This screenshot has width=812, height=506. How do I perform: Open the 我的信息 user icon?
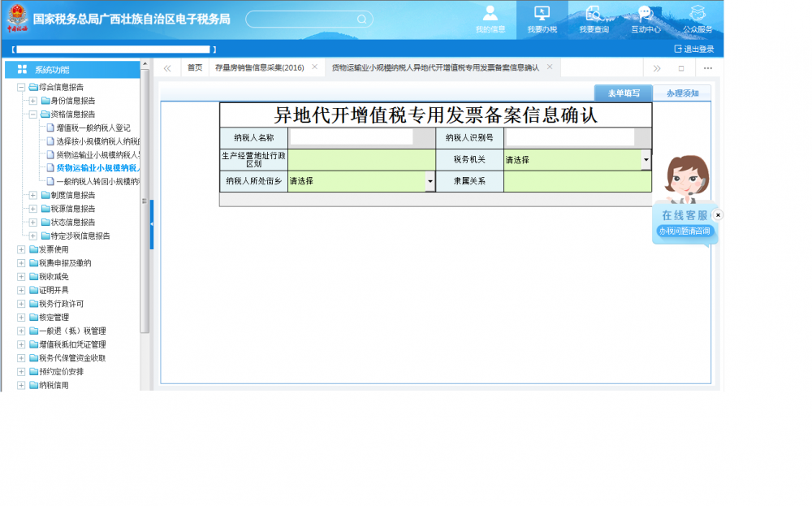pyautogui.click(x=490, y=14)
